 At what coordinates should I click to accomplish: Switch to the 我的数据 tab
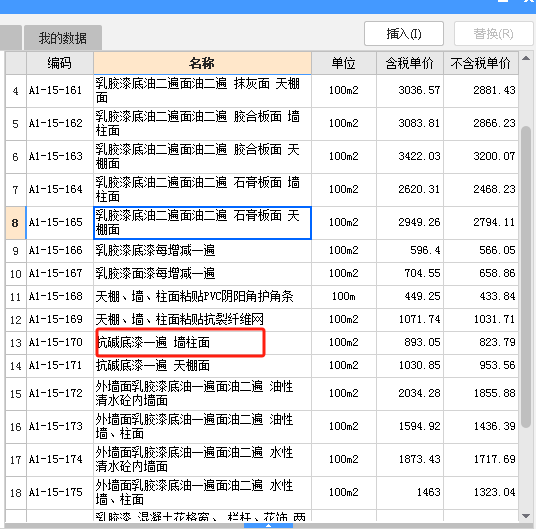pos(63,38)
